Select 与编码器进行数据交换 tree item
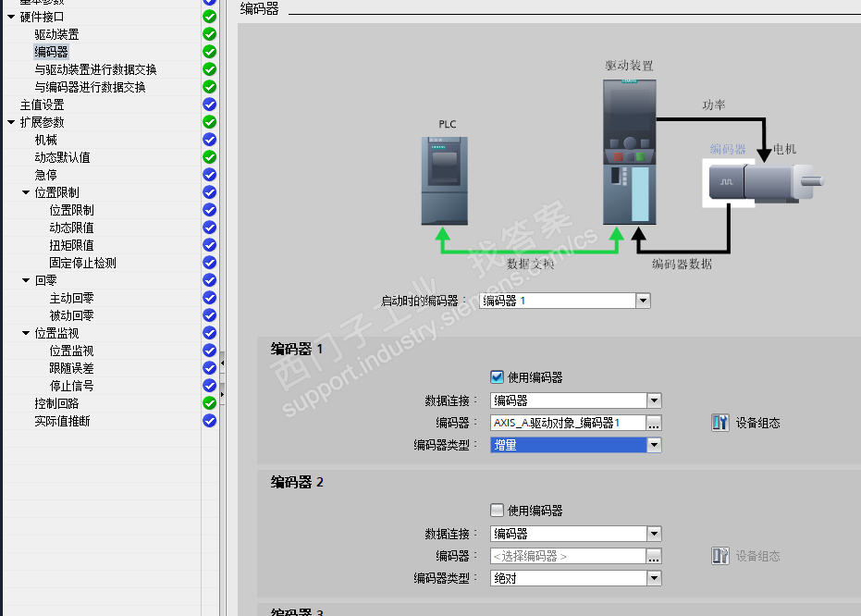 click(x=90, y=87)
